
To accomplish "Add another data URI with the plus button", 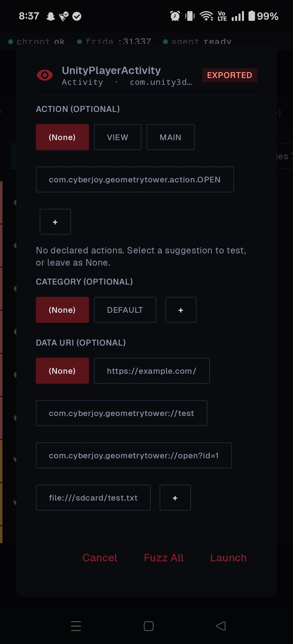I will 175,498.
